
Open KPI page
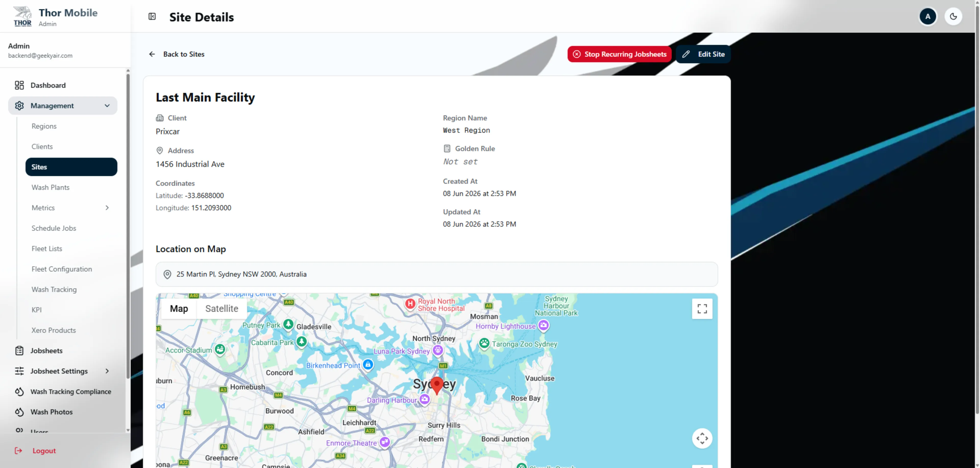(x=36, y=310)
